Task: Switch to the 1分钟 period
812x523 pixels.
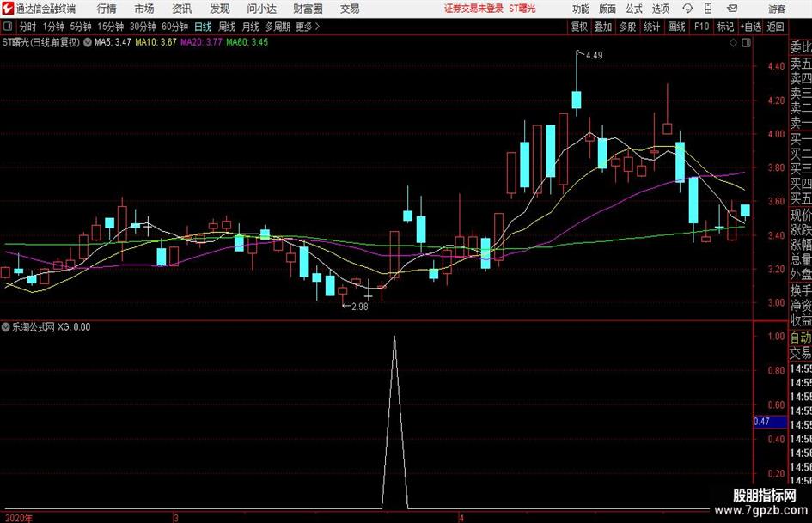Action: [53, 27]
